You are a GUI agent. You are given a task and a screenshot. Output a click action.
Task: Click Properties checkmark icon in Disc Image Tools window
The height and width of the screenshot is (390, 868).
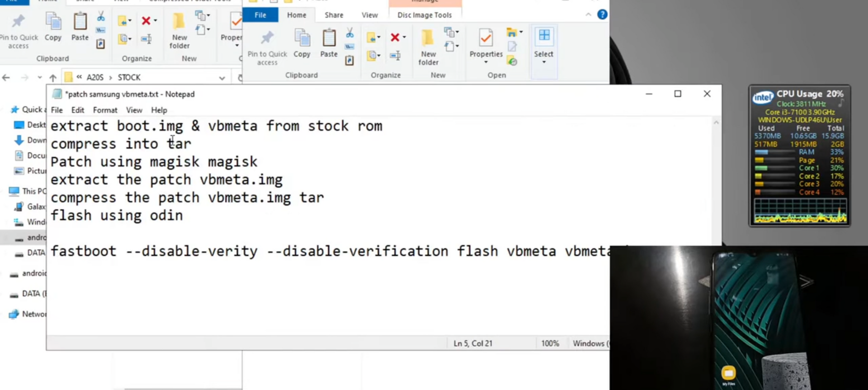pyautogui.click(x=486, y=38)
